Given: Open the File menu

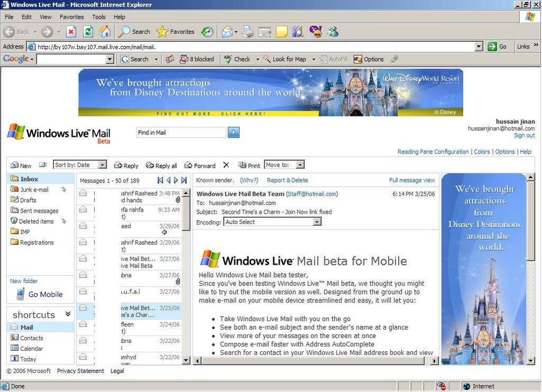Looking at the screenshot, I should pos(9,17).
